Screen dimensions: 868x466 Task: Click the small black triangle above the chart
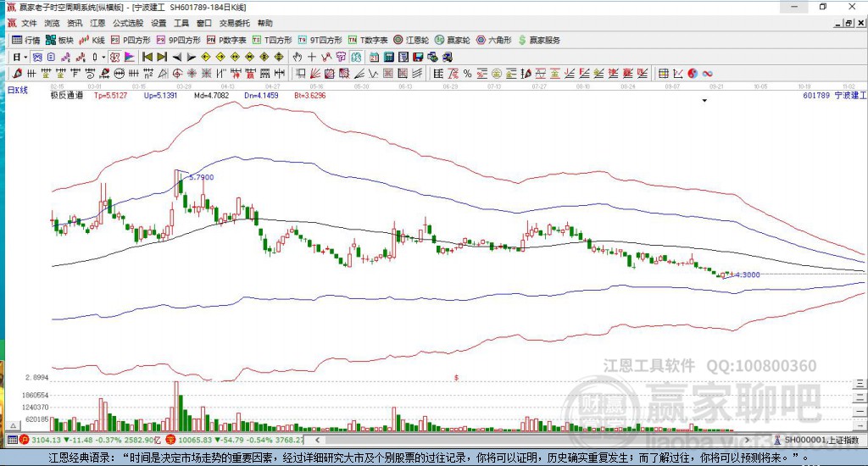(704, 101)
